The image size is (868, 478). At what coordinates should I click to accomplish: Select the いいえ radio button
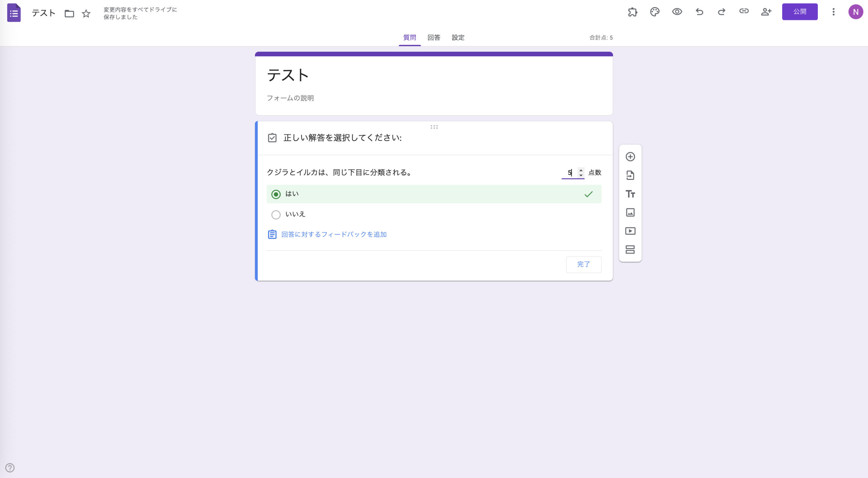pyautogui.click(x=276, y=214)
